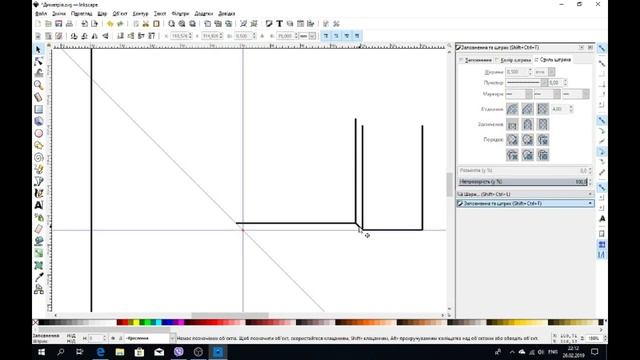Toggle width-height ratio lock
The width and height of the screenshot is (640, 360).
(262, 36)
